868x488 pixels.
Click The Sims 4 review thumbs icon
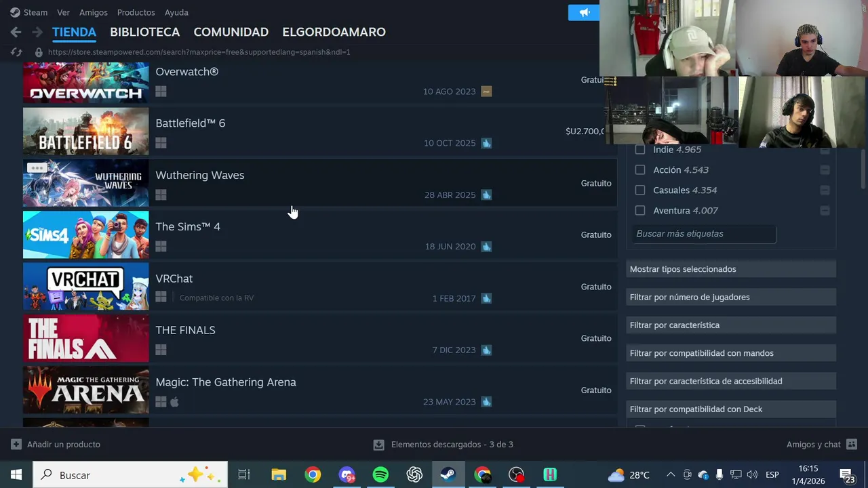pyautogui.click(x=486, y=246)
